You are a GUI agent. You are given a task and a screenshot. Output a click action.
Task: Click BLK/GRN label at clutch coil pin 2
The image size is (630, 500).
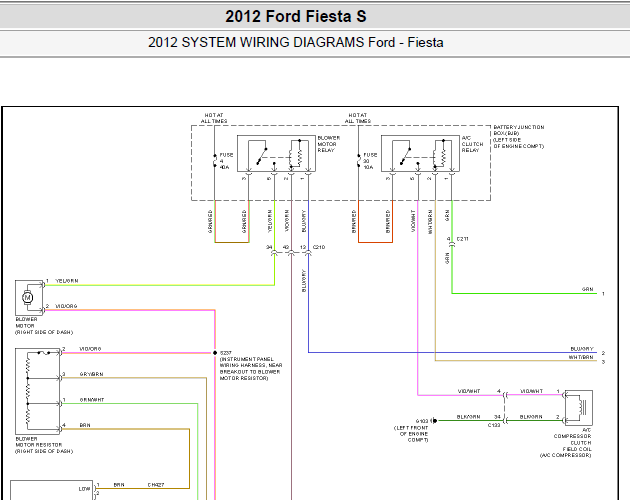pos(531,417)
